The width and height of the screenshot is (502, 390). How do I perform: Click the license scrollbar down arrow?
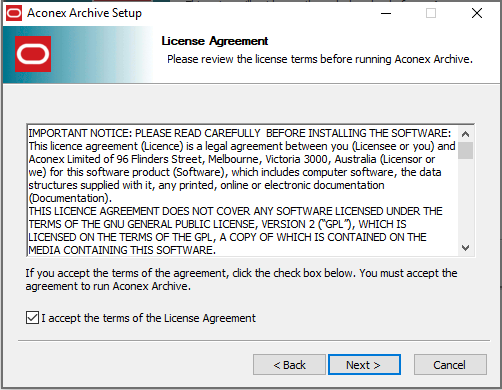[466, 248]
